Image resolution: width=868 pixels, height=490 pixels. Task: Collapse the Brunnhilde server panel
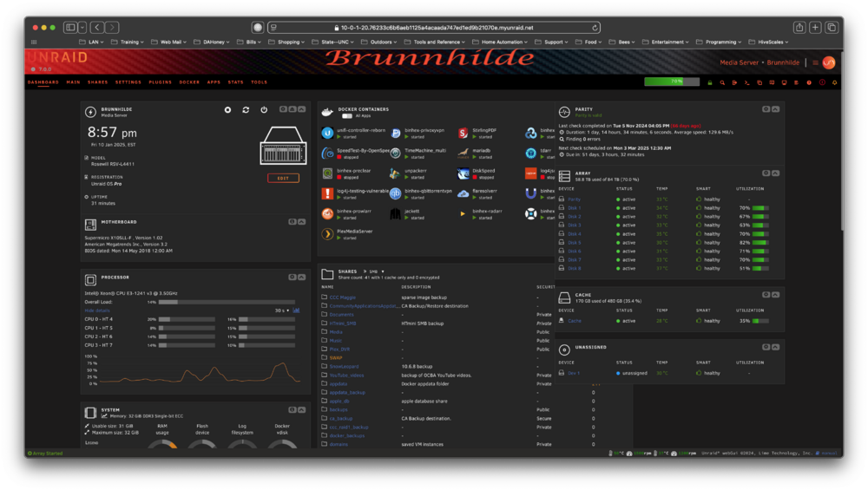pos(302,109)
